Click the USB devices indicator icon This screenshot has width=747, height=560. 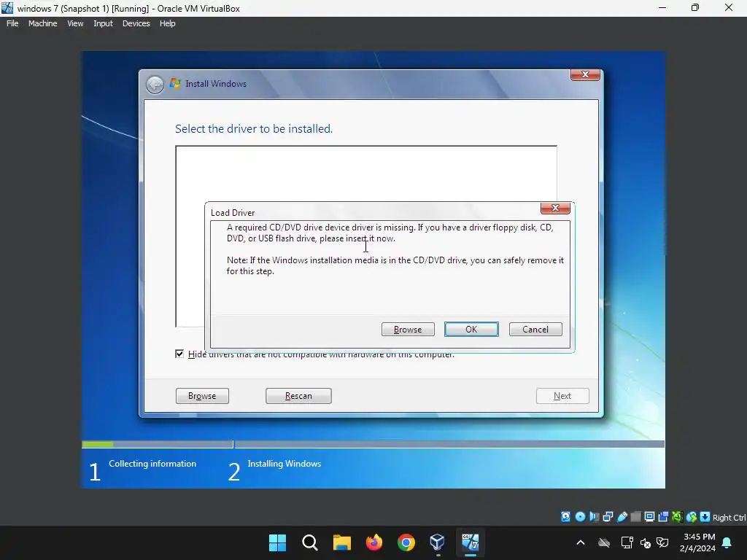(622, 517)
